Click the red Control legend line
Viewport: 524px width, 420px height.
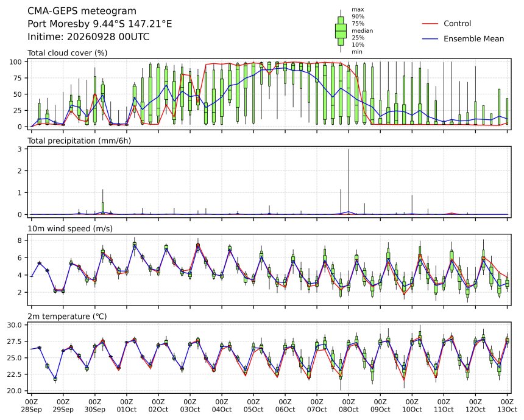430,24
